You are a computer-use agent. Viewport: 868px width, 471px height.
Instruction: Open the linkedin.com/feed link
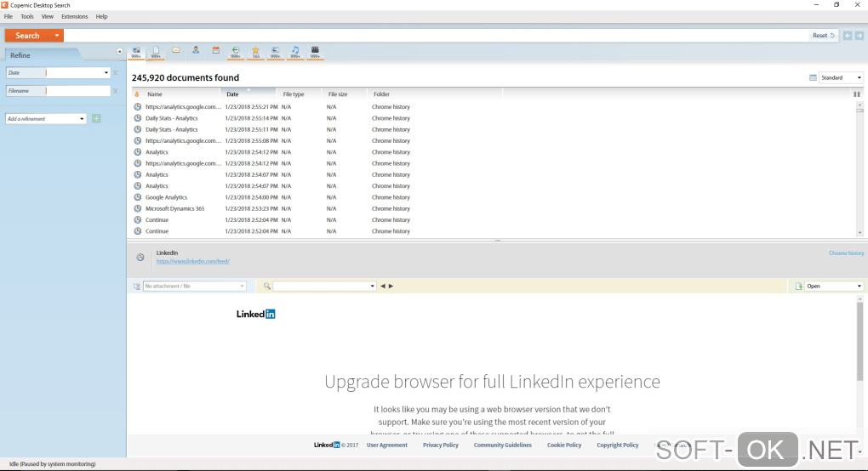(192, 262)
